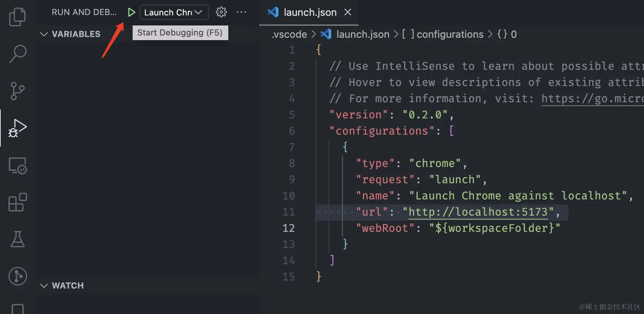This screenshot has height=314, width=644.
Task: Open launch.json via the gear icon
Action: (x=221, y=12)
